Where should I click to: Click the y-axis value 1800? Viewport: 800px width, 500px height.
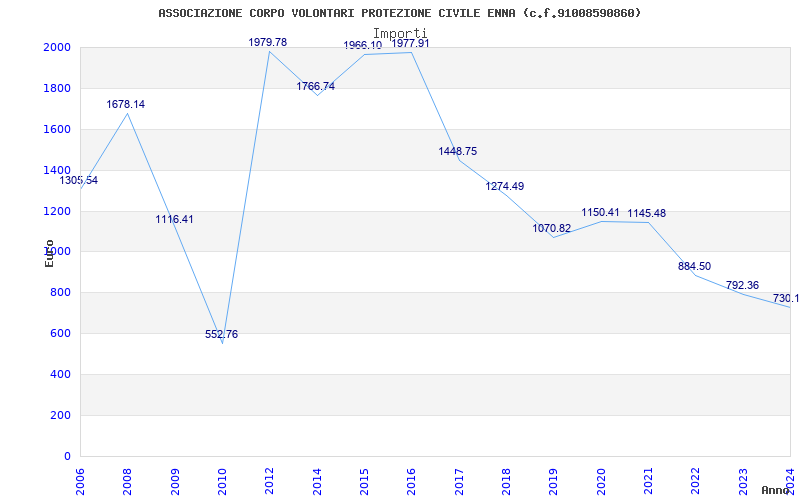pos(59,88)
